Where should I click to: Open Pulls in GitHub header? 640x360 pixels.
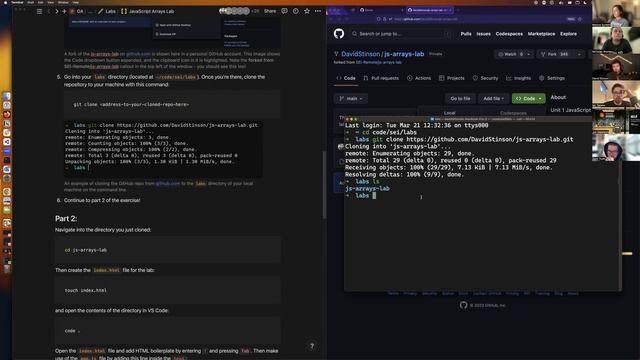click(x=466, y=34)
